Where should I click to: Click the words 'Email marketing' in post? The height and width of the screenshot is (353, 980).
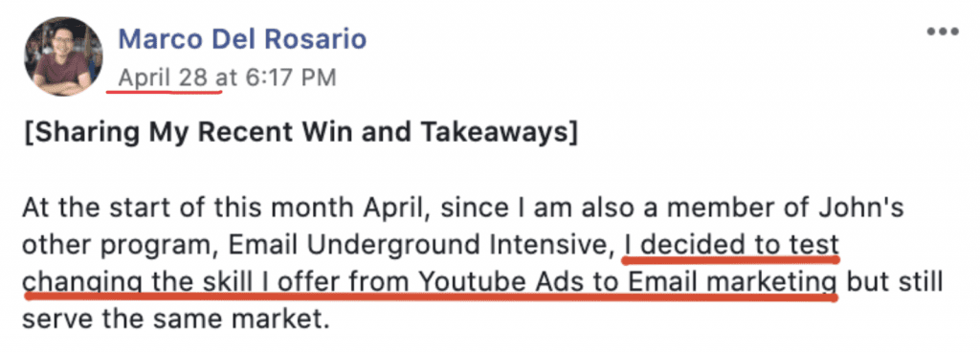click(732, 283)
